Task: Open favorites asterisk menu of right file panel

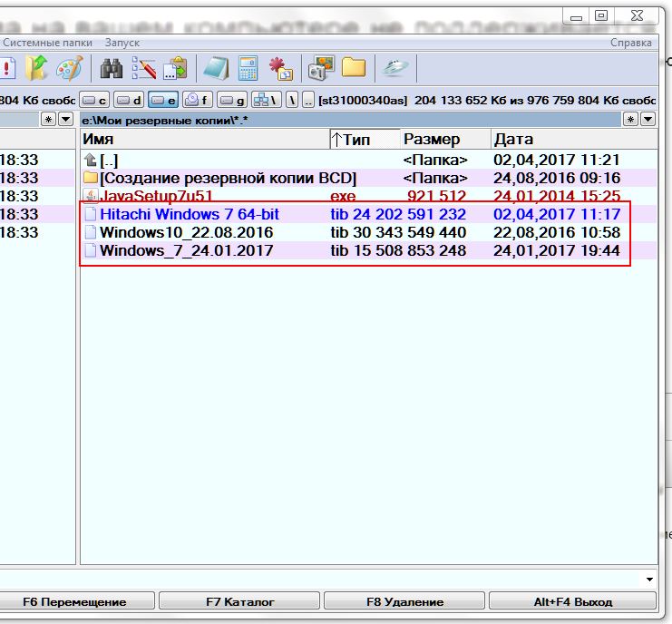Action: 632,120
